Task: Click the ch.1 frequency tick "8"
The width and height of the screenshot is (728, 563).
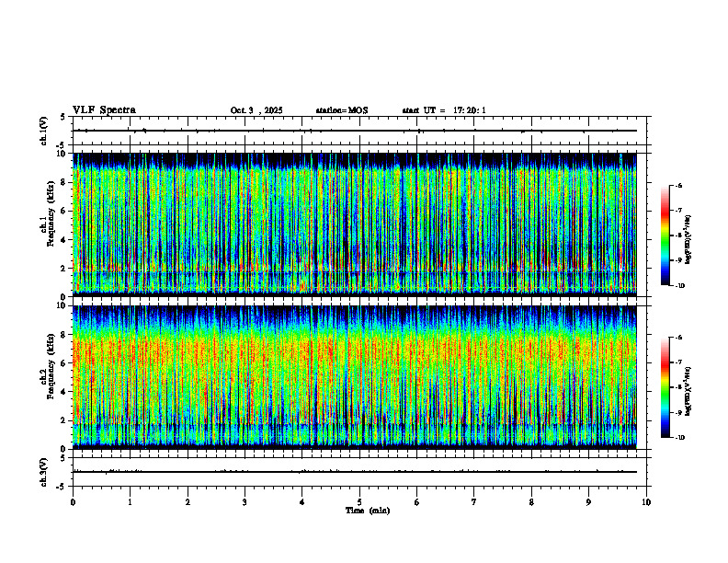Action: coord(63,182)
